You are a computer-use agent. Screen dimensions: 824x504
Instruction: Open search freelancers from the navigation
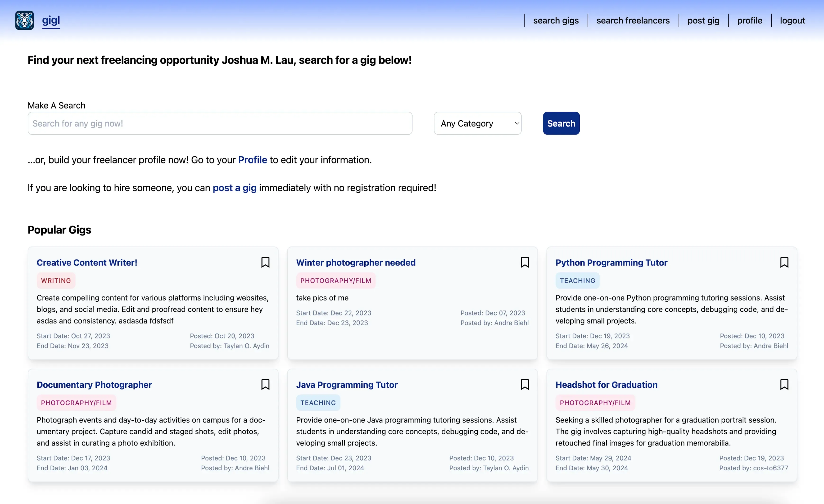coord(633,20)
